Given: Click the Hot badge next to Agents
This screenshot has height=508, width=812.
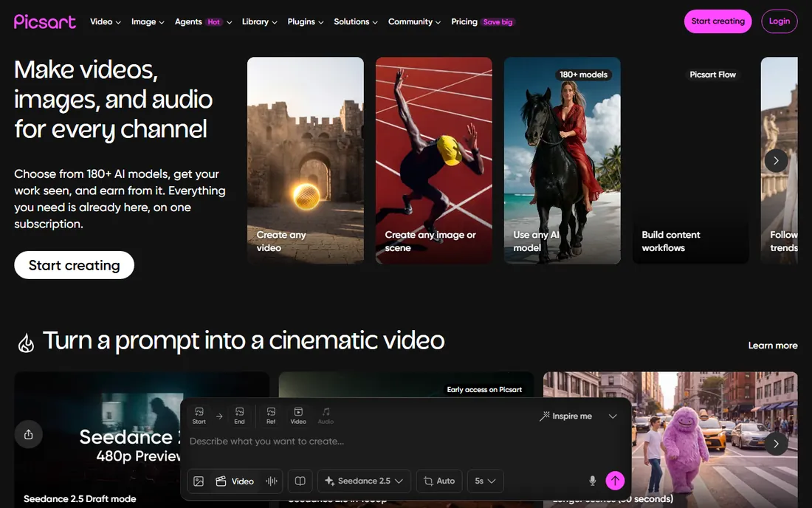Looking at the screenshot, I should [x=214, y=21].
